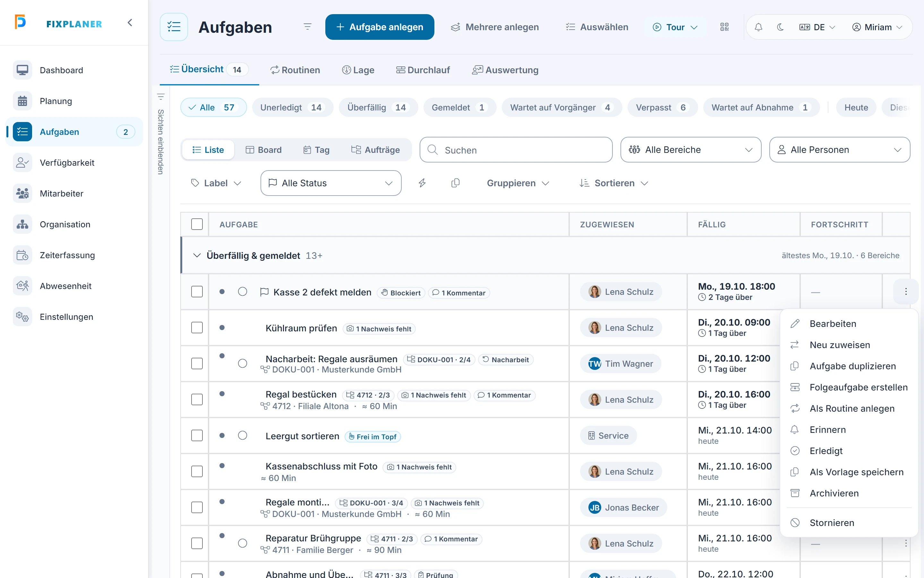Select all tasks with header checkbox
The width and height of the screenshot is (924, 578).
(197, 224)
